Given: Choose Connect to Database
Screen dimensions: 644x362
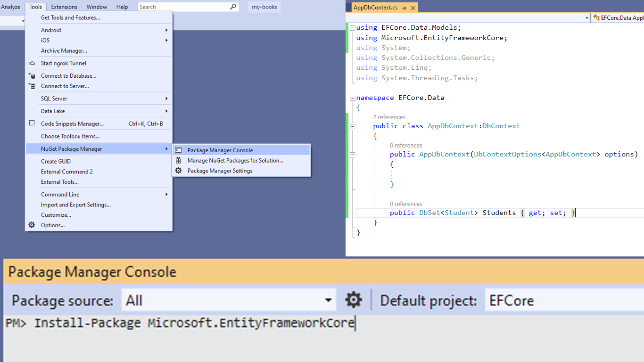Looking at the screenshot, I should pyautogui.click(x=99, y=75).
